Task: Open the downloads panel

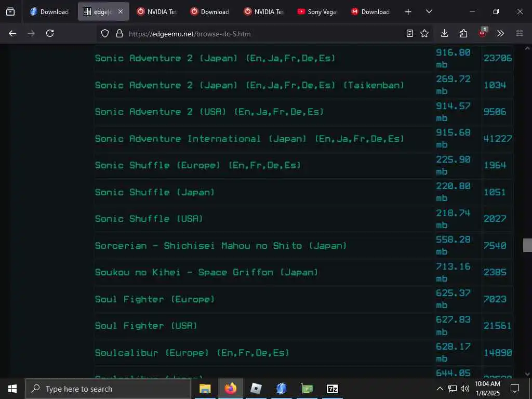Action: click(445, 33)
